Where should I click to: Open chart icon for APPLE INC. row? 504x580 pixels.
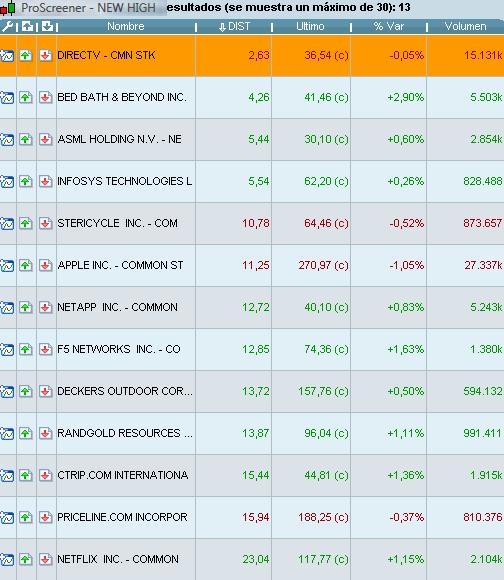[7, 266]
